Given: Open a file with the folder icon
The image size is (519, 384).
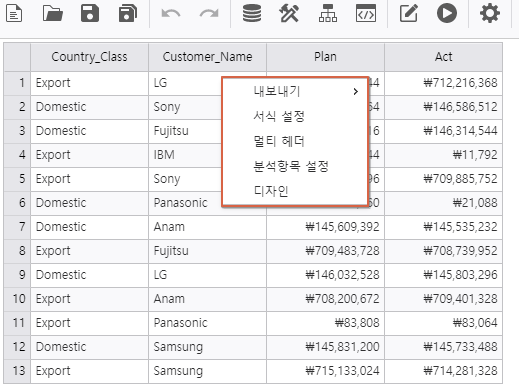Looking at the screenshot, I should pos(53,13).
